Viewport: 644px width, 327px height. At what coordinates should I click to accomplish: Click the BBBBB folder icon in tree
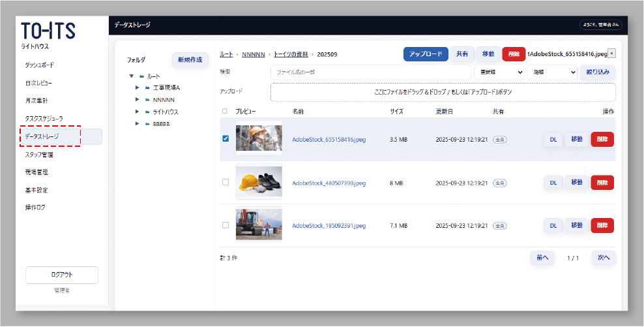tap(147, 123)
